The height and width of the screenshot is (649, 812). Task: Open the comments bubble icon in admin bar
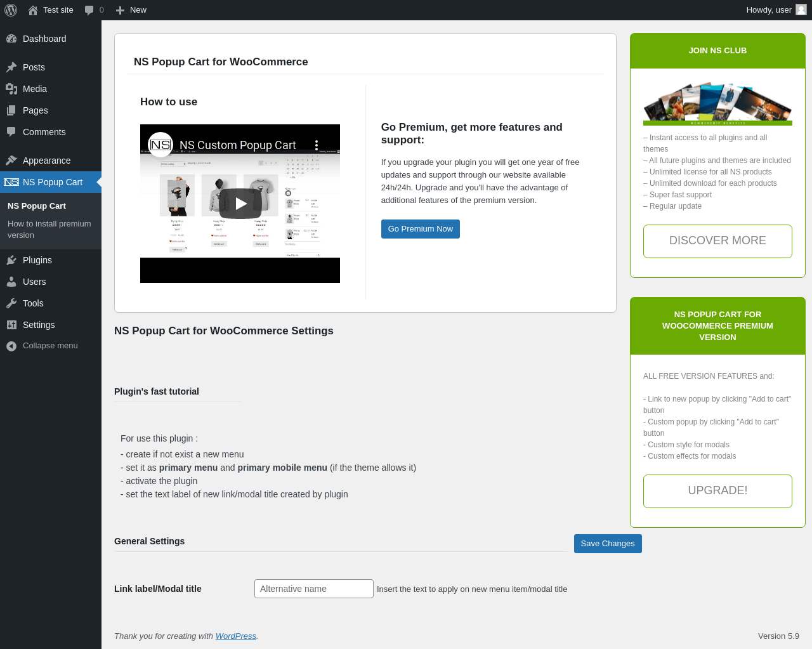[89, 10]
